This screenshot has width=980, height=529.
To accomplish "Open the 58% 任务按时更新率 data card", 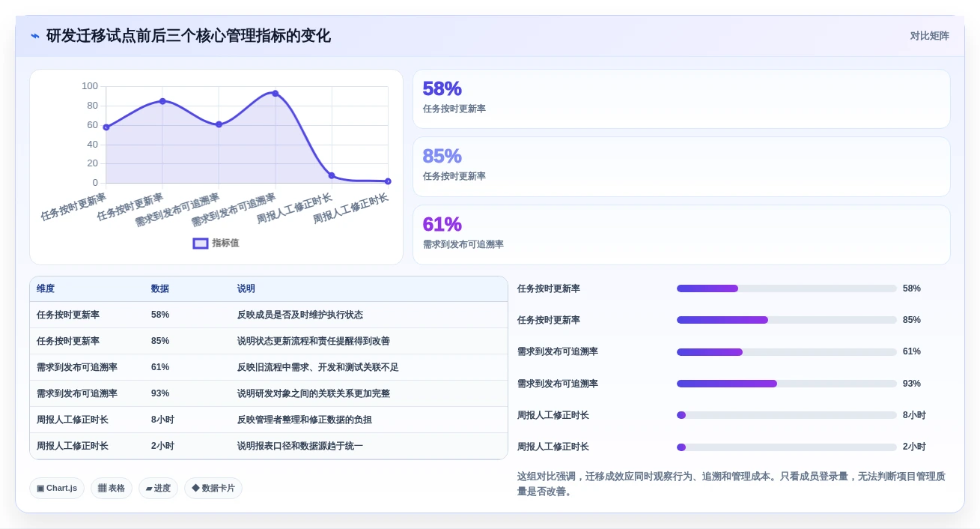I will tap(681, 99).
